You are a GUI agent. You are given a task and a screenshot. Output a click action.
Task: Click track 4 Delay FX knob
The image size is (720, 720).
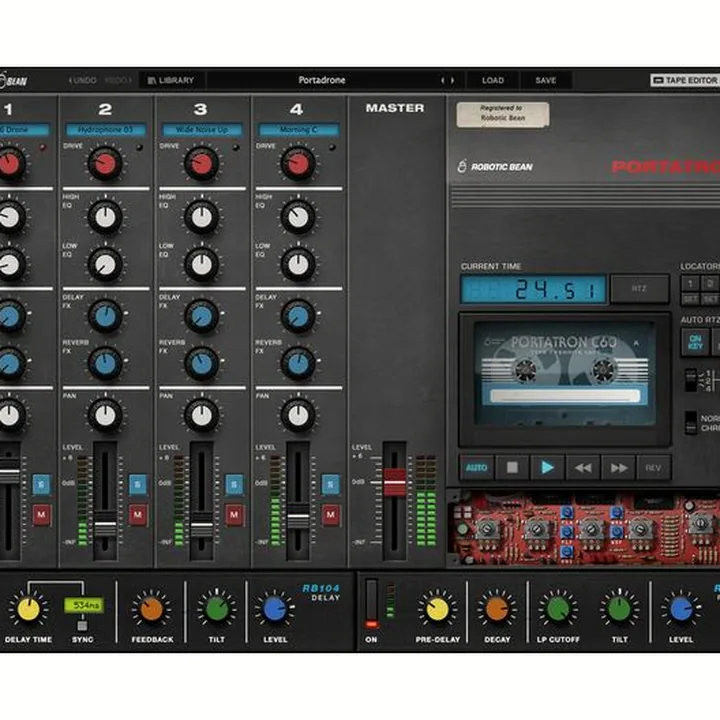coord(298,316)
